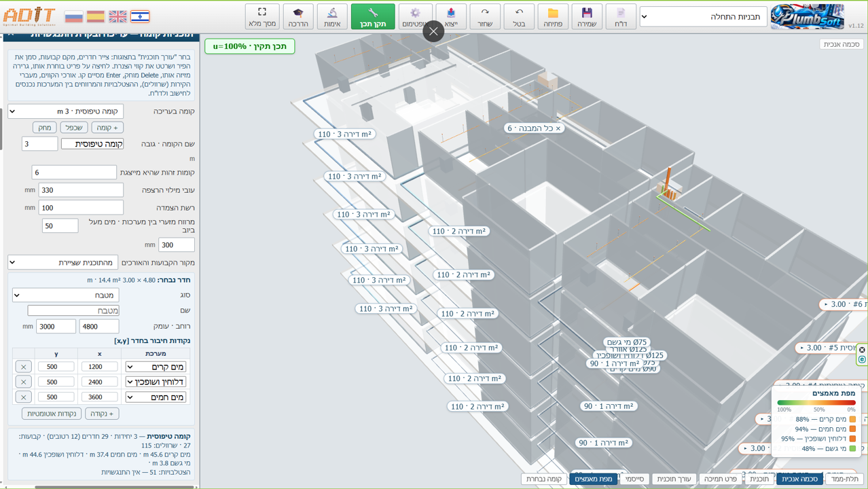Switch language to Russian flag

point(73,16)
